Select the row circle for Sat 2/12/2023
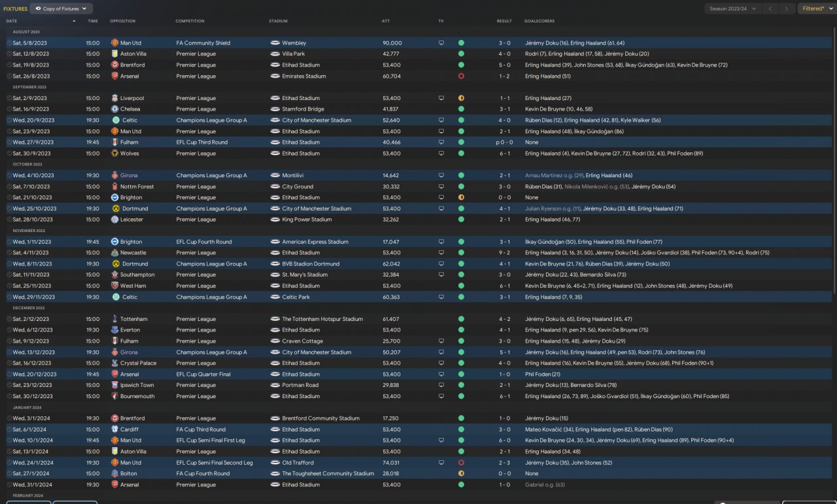Screen dimensions: 837x504 pyautogui.click(x=9, y=319)
